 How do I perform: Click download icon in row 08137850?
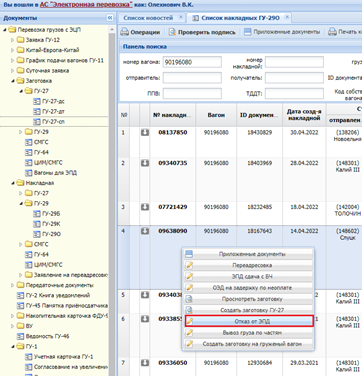click(x=145, y=132)
